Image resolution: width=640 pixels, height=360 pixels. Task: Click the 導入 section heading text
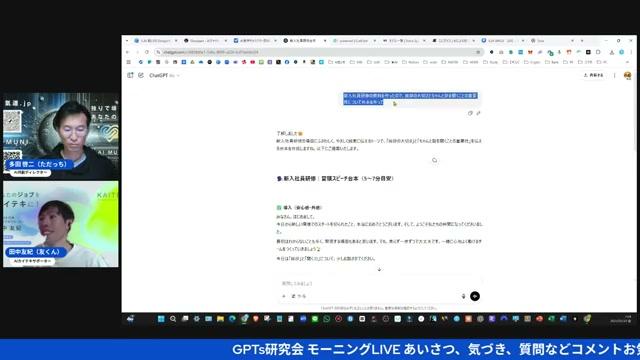[x=299, y=207]
